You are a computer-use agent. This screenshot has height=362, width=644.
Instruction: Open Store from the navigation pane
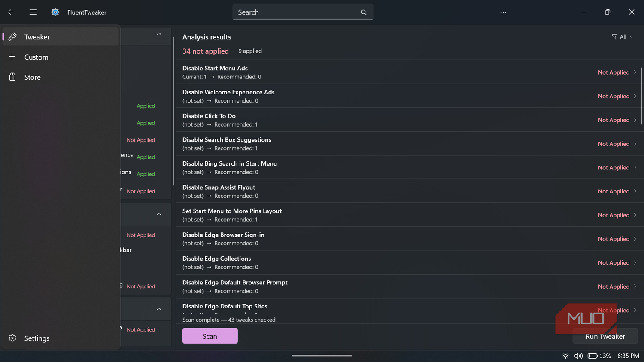tap(61, 77)
